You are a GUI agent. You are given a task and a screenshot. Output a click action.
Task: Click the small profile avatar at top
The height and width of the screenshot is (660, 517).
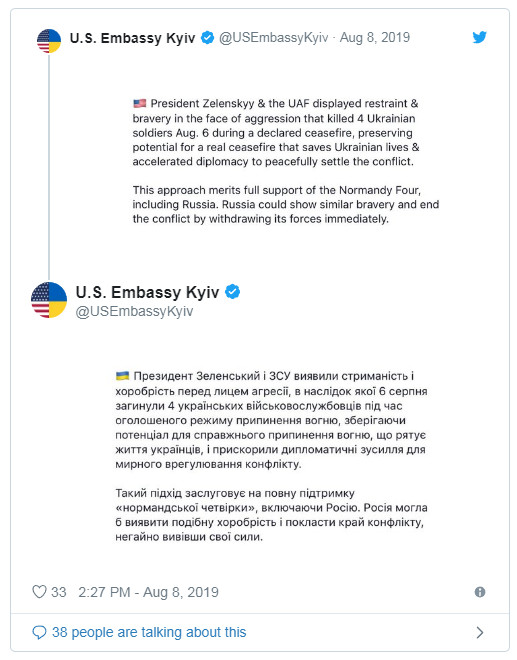pos(49,41)
